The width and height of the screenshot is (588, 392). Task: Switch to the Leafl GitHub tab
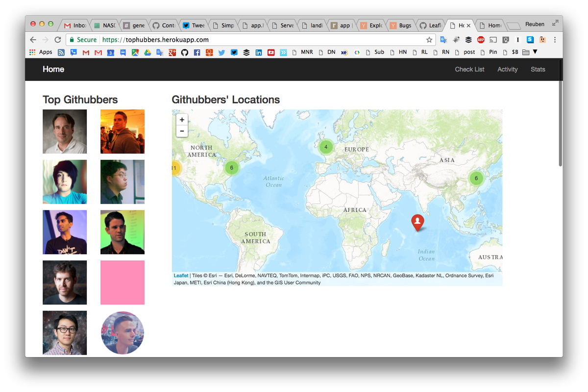(x=430, y=26)
